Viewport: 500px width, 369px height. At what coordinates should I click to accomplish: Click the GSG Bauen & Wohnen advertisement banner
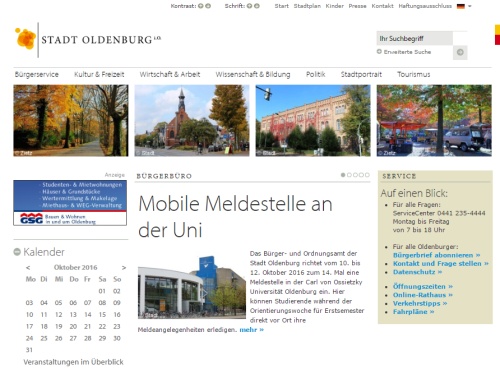click(x=70, y=203)
